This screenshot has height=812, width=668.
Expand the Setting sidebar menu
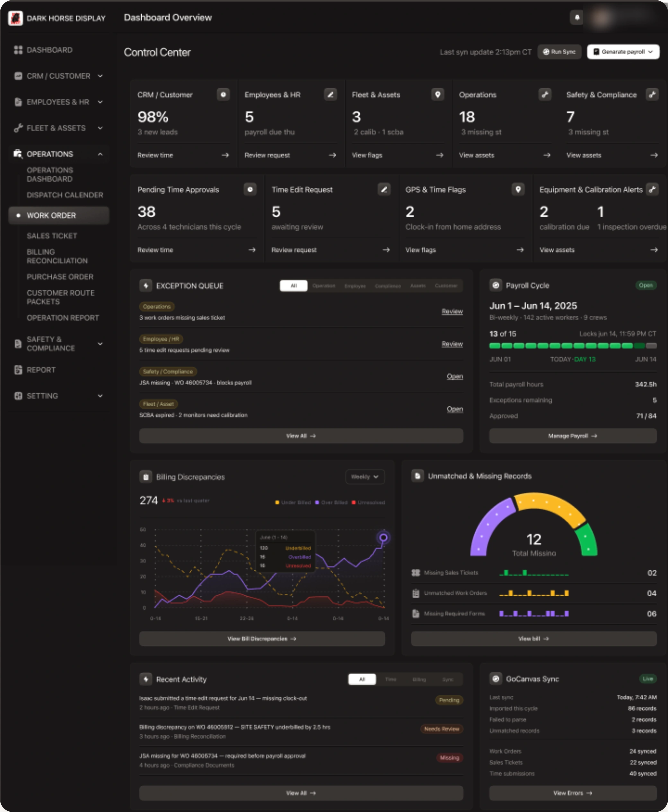pyautogui.click(x=100, y=396)
